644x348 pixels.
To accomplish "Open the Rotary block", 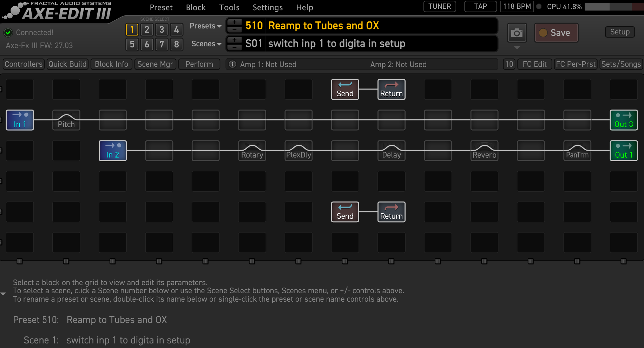I will point(252,151).
